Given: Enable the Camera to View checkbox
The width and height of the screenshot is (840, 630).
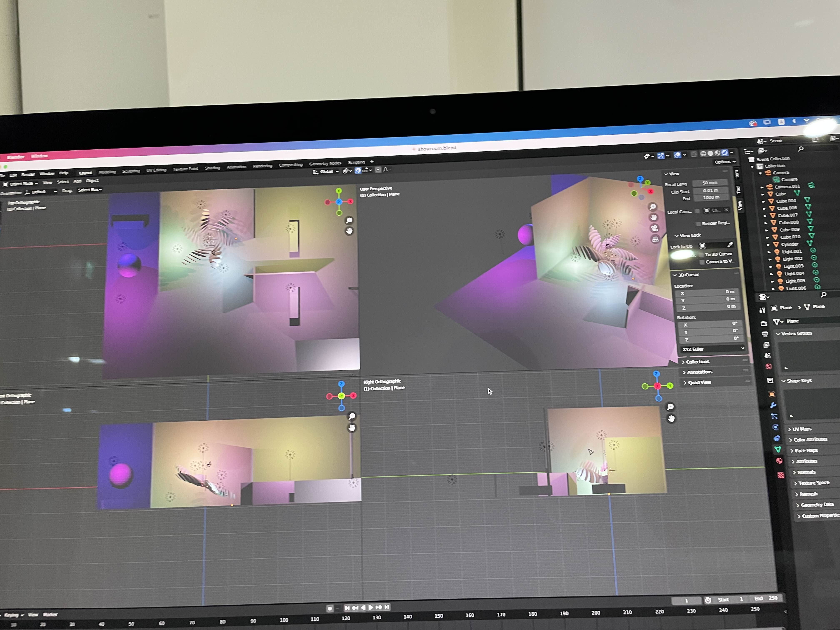Looking at the screenshot, I should 702,262.
